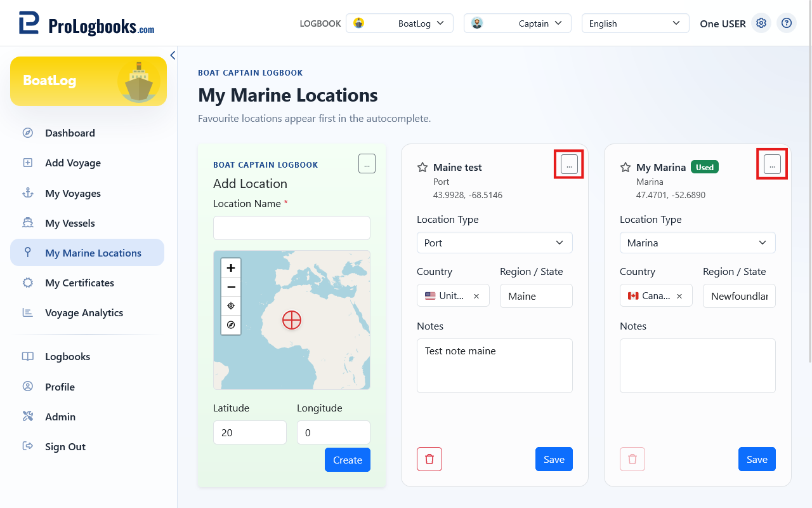The width and height of the screenshot is (812, 508).
Task: Select My Marine Locations in the sidebar
Action: (87, 253)
